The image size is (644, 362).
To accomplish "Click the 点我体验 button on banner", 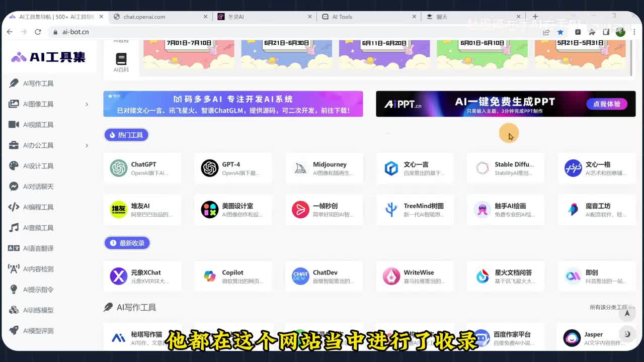I will tap(606, 104).
